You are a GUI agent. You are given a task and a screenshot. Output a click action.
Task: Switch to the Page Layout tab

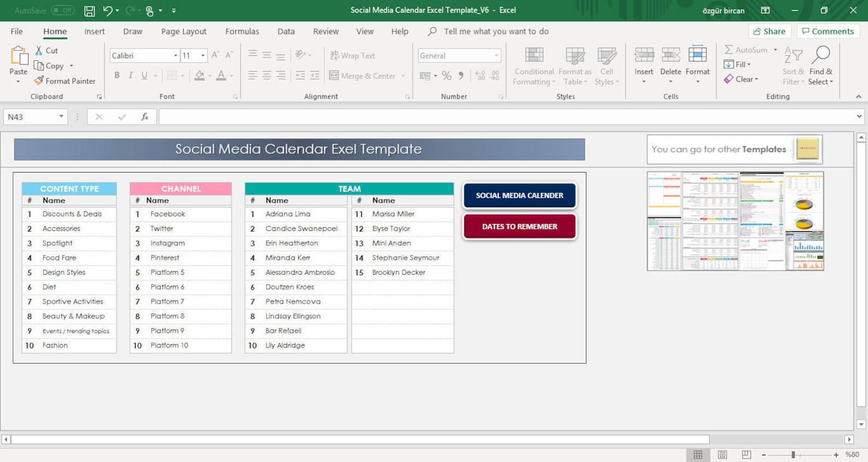184,32
